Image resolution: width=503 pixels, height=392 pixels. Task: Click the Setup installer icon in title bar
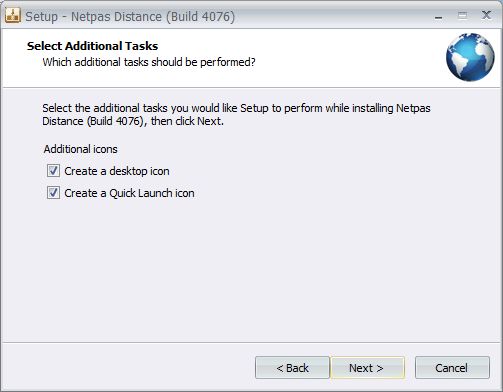(x=13, y=16)
